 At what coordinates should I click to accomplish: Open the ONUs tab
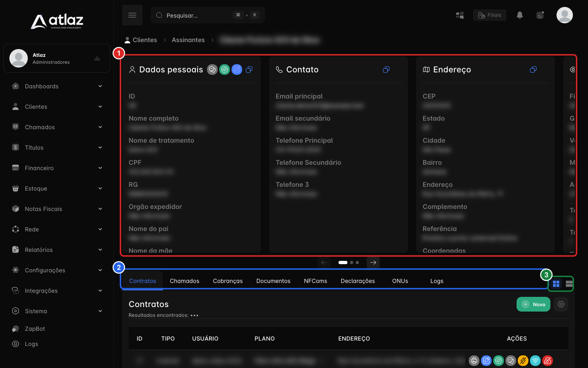[400, 281]
